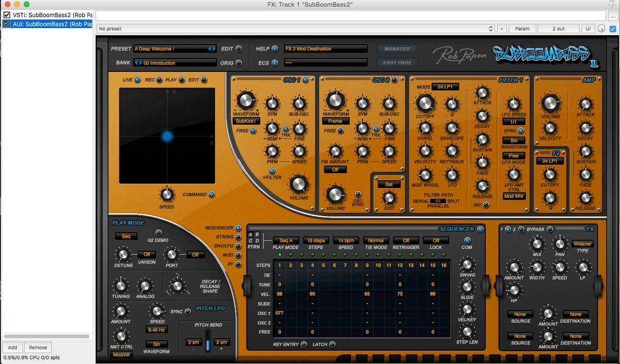
Task: Open the 'No preset' dropdown
Action: click(x=295, y=29)
